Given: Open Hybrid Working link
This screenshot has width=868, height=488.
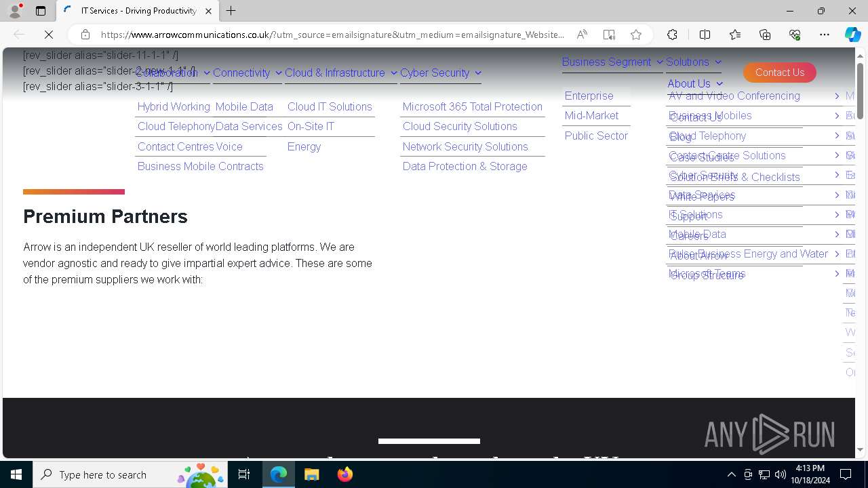Looking at the screenshot, I should (x=174, y=107).
